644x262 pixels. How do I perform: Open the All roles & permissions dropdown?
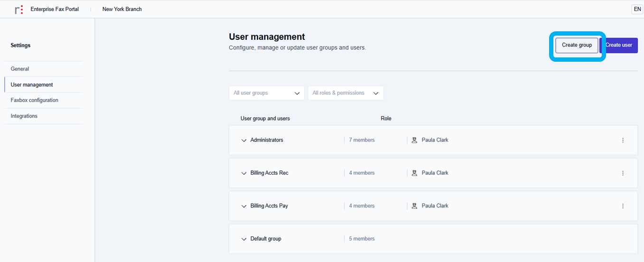pyautogui.click(x=345, y=93)
